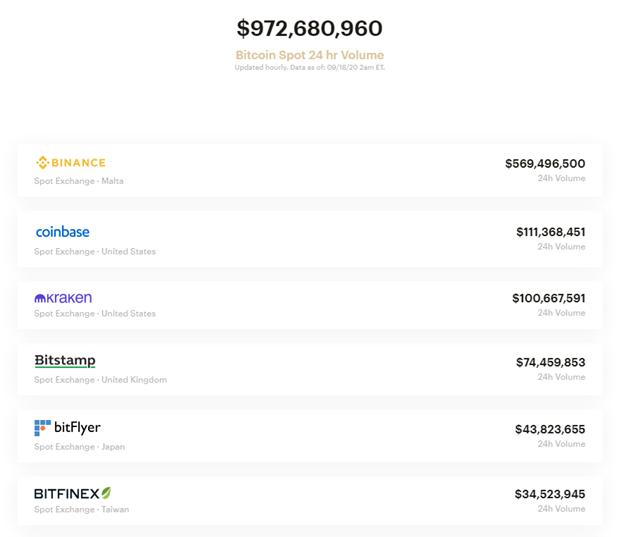Click Binance volume $569,496,500
Viewport: 624px width, 537px height.
(545, 164)
